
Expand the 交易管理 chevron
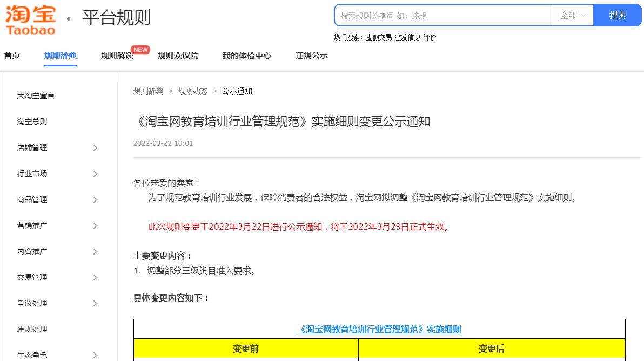coord(95,278)
